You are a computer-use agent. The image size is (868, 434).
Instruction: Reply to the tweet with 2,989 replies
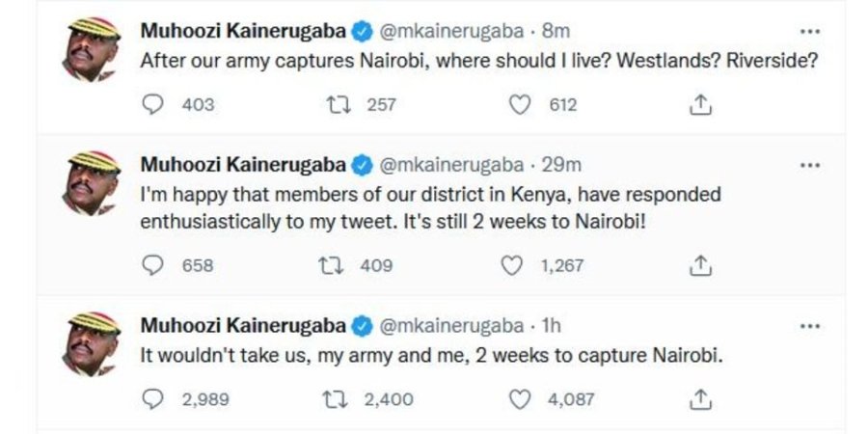(153, 397)
